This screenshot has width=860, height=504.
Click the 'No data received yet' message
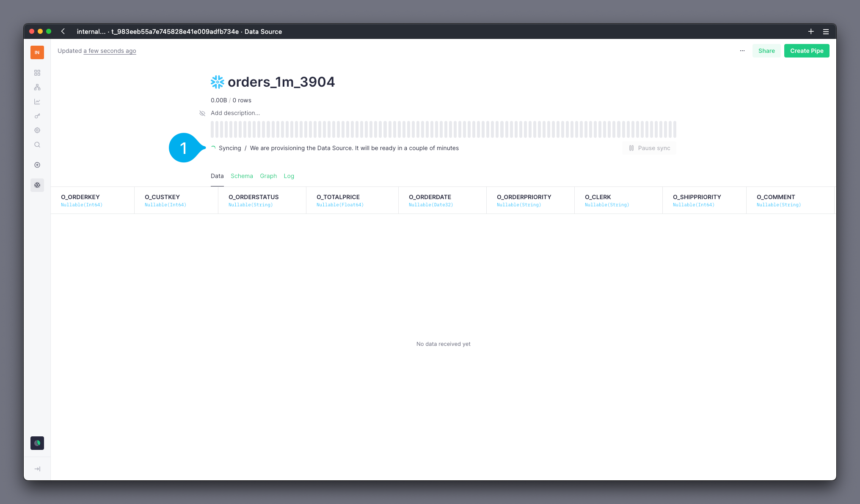pyautogui.click(x=443, y=344)
